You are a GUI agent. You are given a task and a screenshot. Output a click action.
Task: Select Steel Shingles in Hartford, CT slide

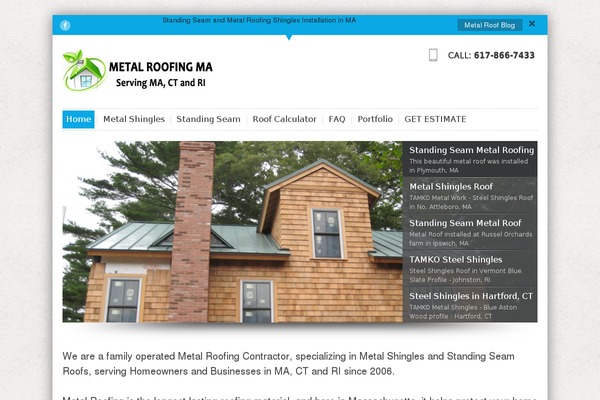(x=470, y=305)
